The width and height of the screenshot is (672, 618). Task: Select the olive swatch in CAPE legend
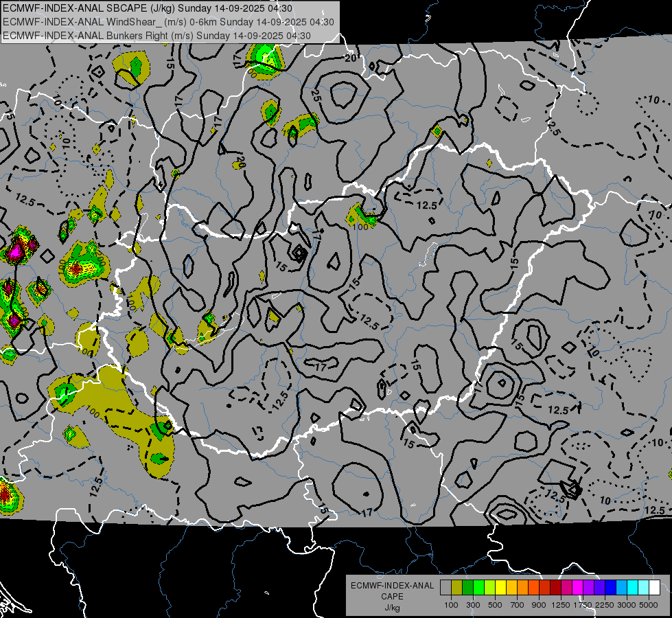(456, 587)
